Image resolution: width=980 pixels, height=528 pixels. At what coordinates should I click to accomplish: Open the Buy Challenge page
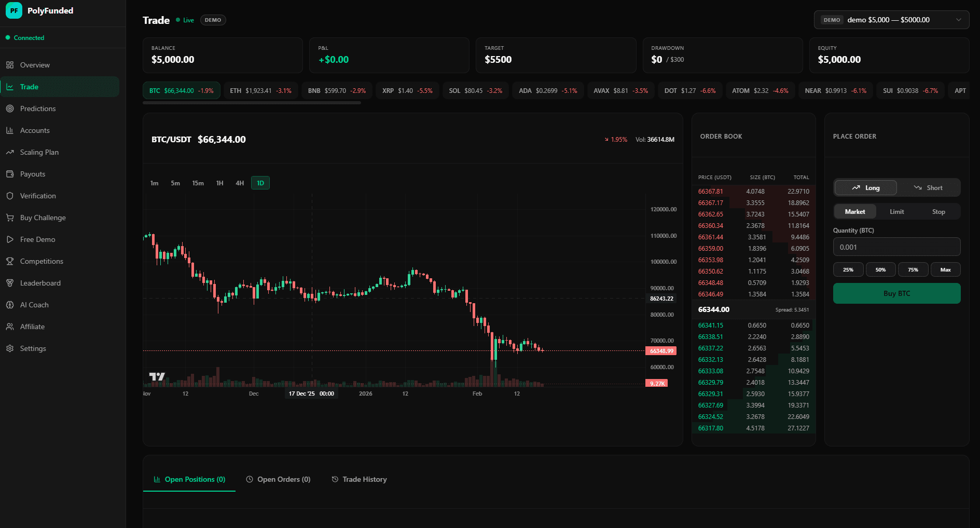(x=10, y=218)
